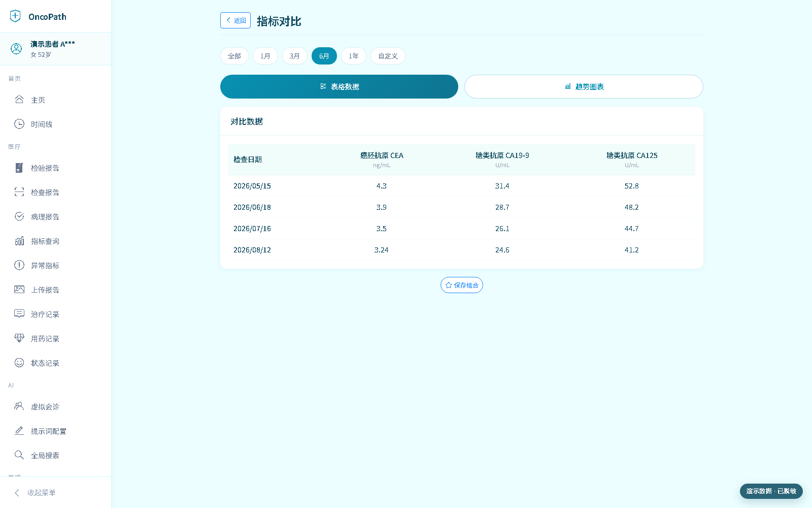This screenshot has width=812, height=508.
Task: Click the list icon in 表格数据 tab
Action: pyautogui.click(x=323, y=86)
